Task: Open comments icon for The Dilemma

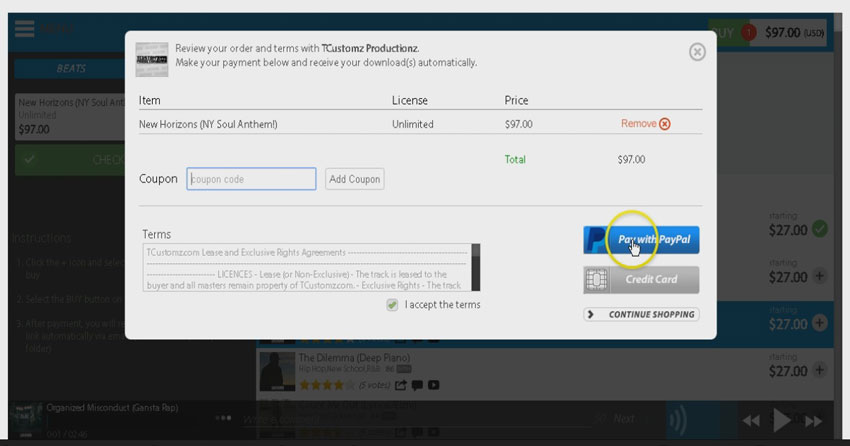Action: (417, 385)
